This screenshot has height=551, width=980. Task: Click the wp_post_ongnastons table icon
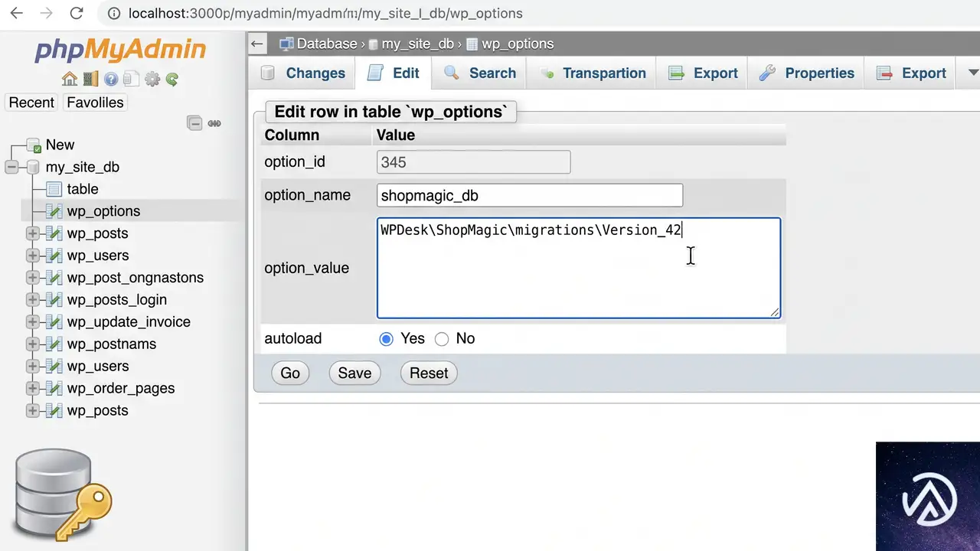click(54, 278)
